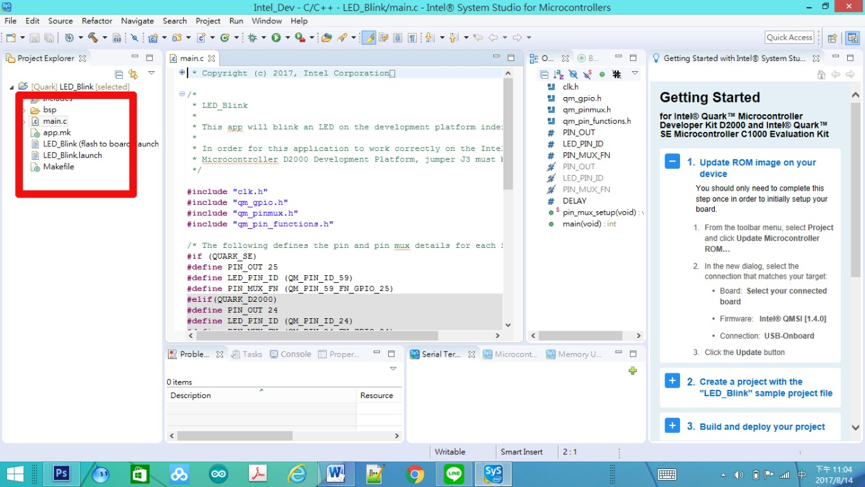Click green plus in Serial Terminal

point(633,371)
